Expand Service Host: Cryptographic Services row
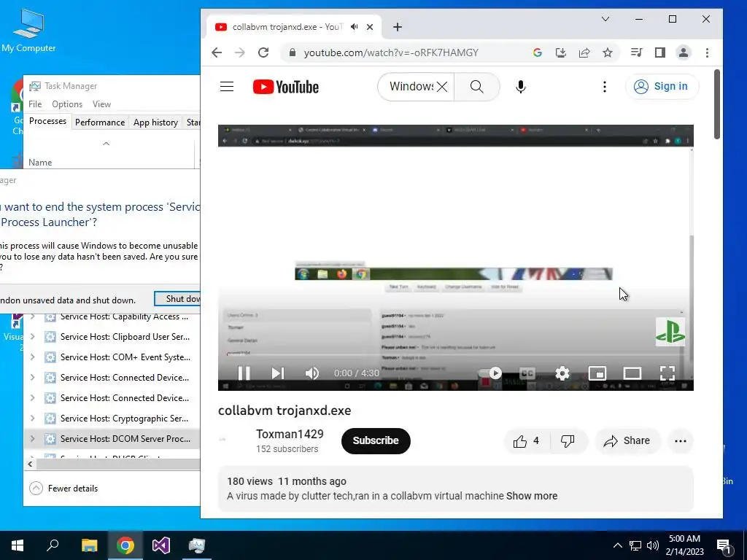This screenshot has width=747, height=560. tap(32, 418)
